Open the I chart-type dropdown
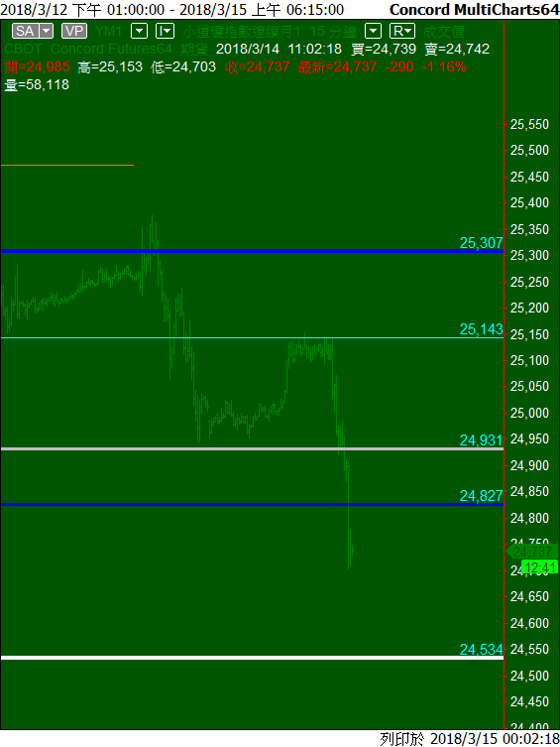 (x=166, y=32)
